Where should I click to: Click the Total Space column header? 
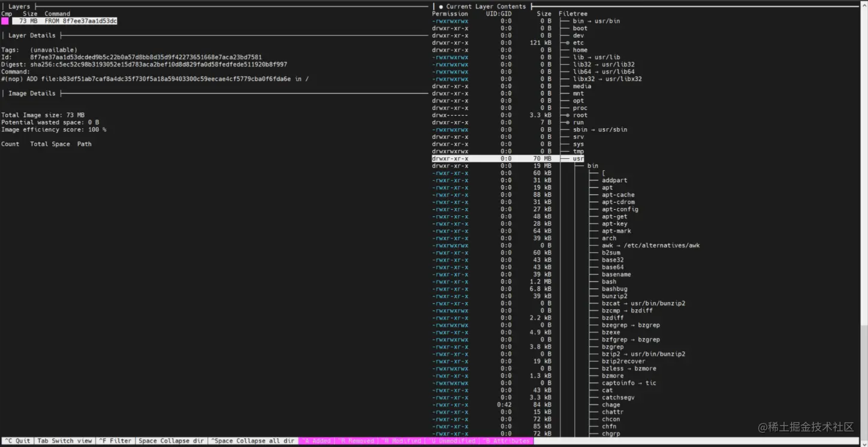50,144
